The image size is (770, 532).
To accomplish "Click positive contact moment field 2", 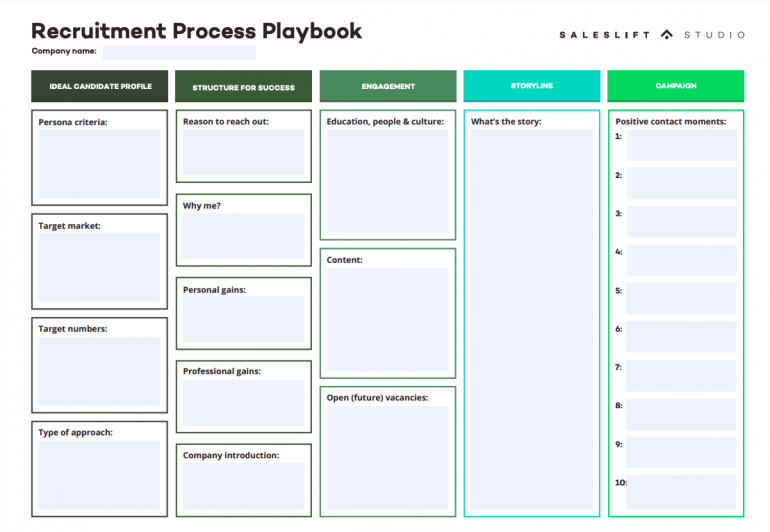I will [682, 183].
